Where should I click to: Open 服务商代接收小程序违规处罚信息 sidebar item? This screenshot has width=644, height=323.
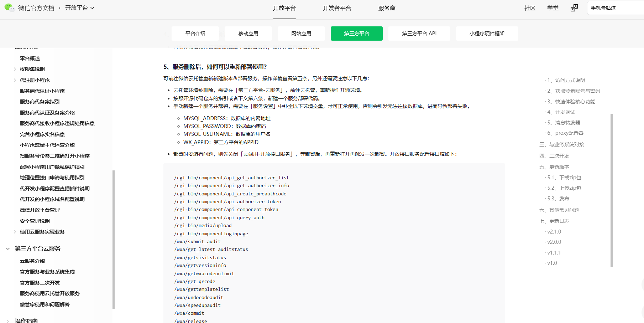point(57,123)
